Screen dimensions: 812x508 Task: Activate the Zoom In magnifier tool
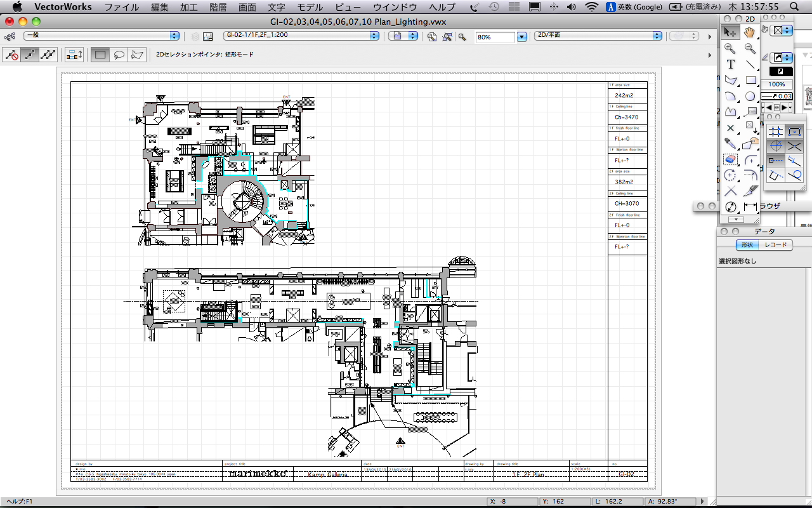point(731,48)
